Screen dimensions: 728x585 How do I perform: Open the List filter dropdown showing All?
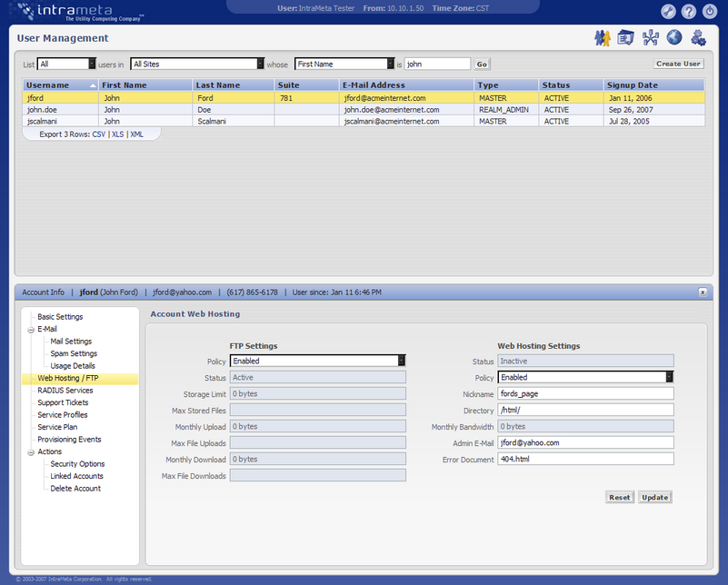66,64
